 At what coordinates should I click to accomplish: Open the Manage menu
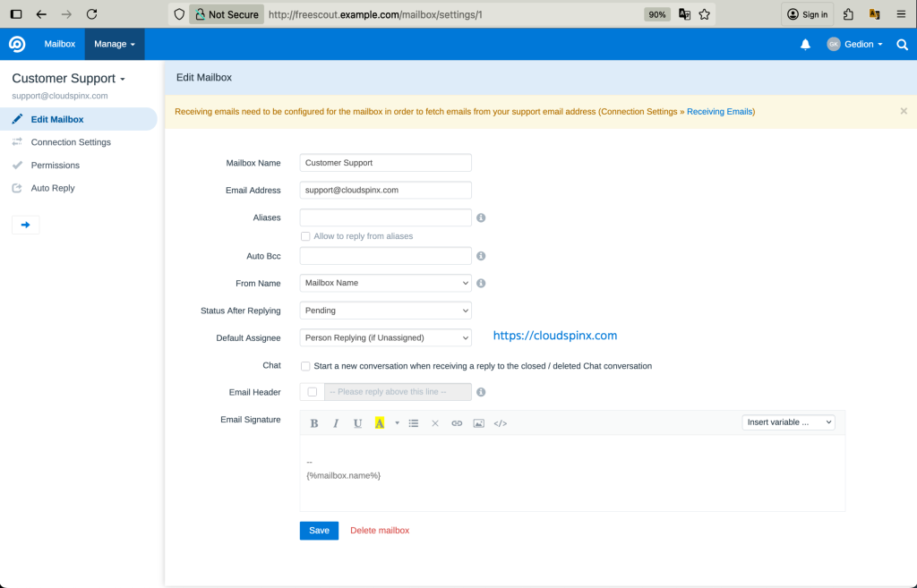[x=113, y=43]
